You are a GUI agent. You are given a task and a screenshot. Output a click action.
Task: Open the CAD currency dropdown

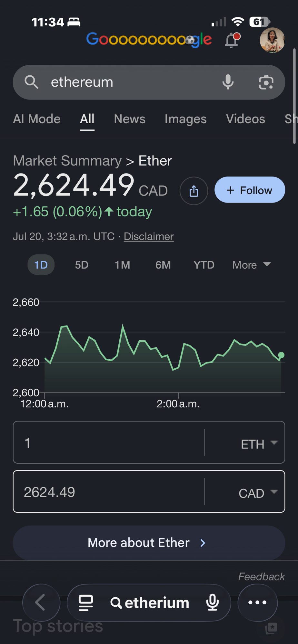[x=258, y=493]
